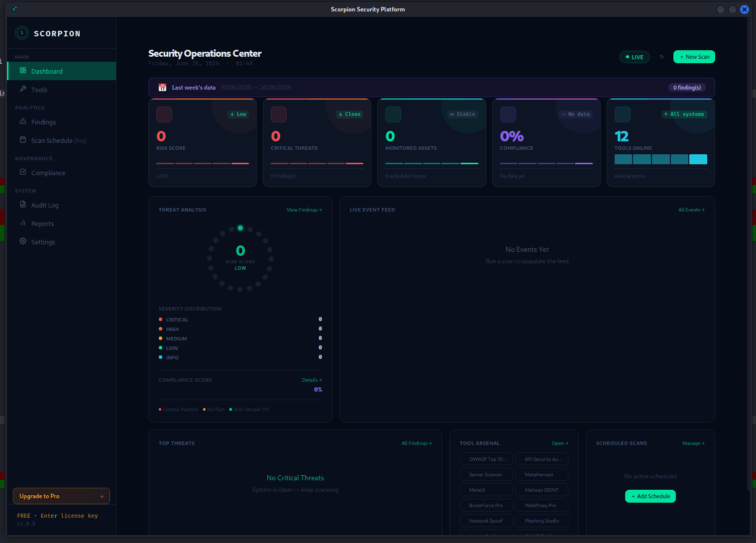This screenshot has width=756, height=543.
Task: Open Reports in the sidebar
Action: pos(62,223)
